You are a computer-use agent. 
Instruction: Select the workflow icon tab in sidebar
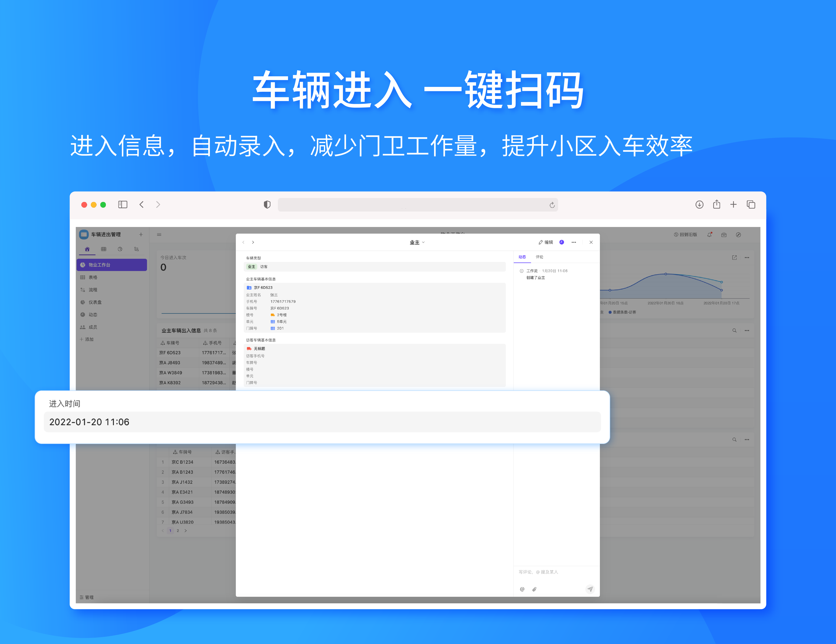coord(137,249)
